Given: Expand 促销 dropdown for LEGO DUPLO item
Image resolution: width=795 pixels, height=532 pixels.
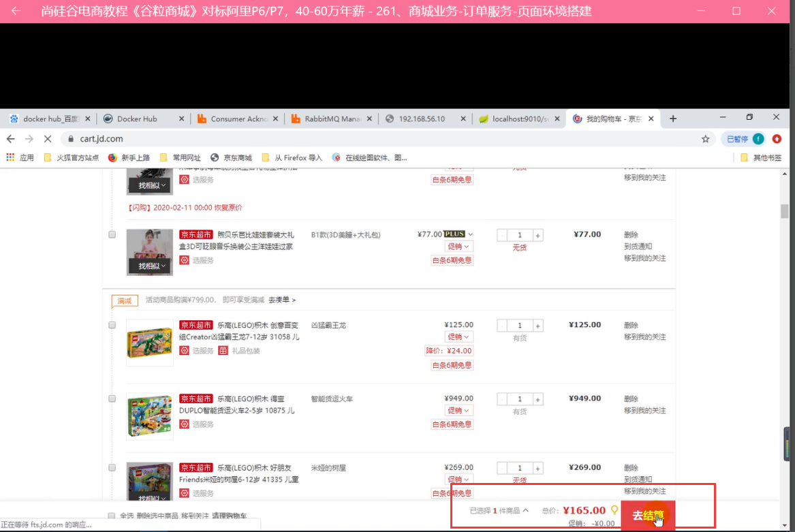Looking at the screenshot, I should coord(458,410).
